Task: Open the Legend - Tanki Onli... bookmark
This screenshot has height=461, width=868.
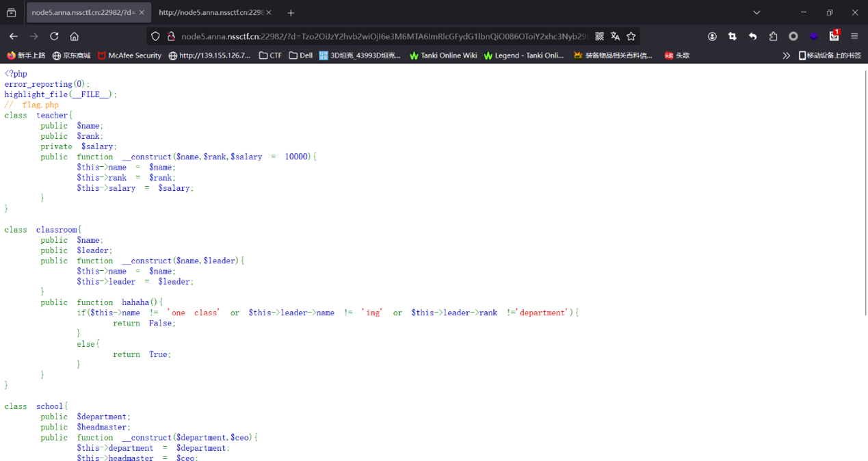Action: click(x=523, y=55)
